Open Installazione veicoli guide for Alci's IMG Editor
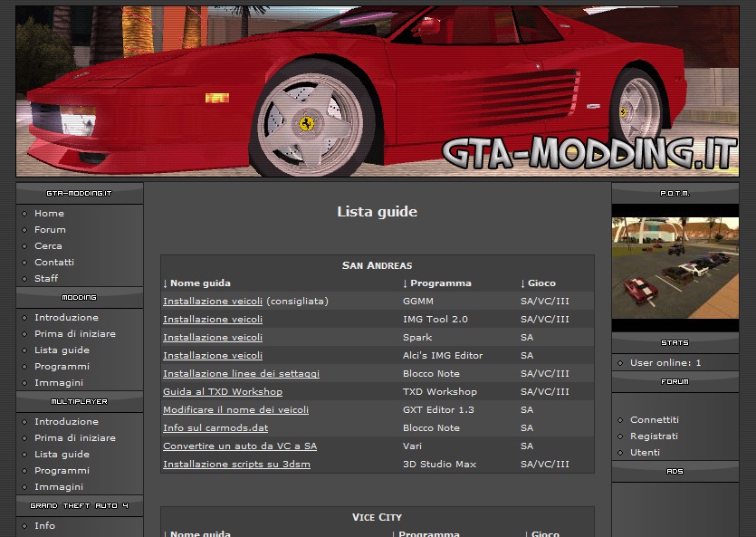 (213, 355)
